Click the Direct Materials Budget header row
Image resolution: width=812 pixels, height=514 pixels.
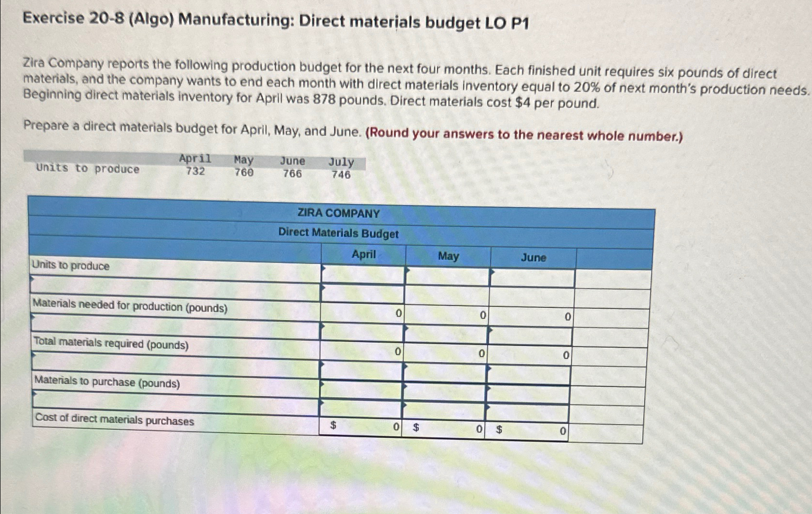tap(337, 234)
